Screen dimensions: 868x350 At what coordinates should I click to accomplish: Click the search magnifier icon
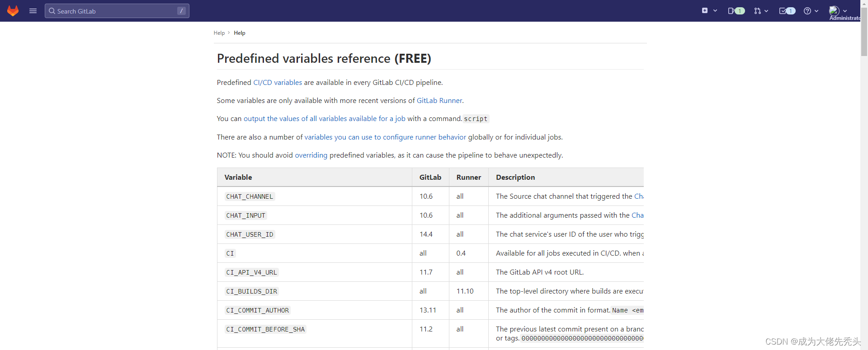[x=52, y=11]
